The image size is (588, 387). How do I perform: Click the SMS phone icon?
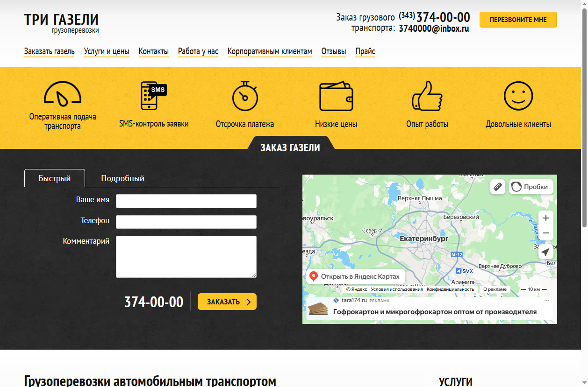pyautogui.click(x=153, y=96)
